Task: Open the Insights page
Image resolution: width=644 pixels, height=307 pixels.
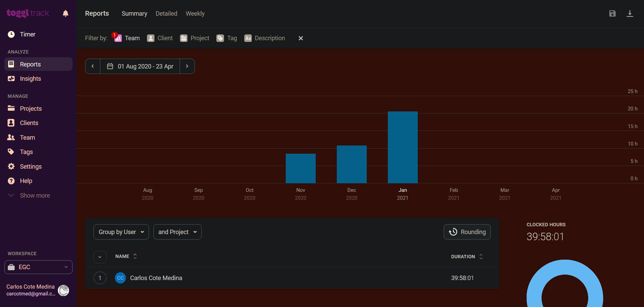Action: (x=38, y=79)
